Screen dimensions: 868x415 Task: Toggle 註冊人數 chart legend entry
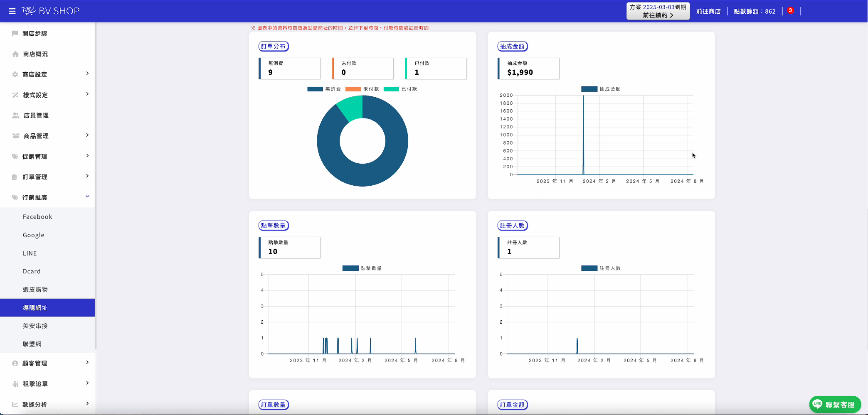pyautogui.click(x=601, y=268)
